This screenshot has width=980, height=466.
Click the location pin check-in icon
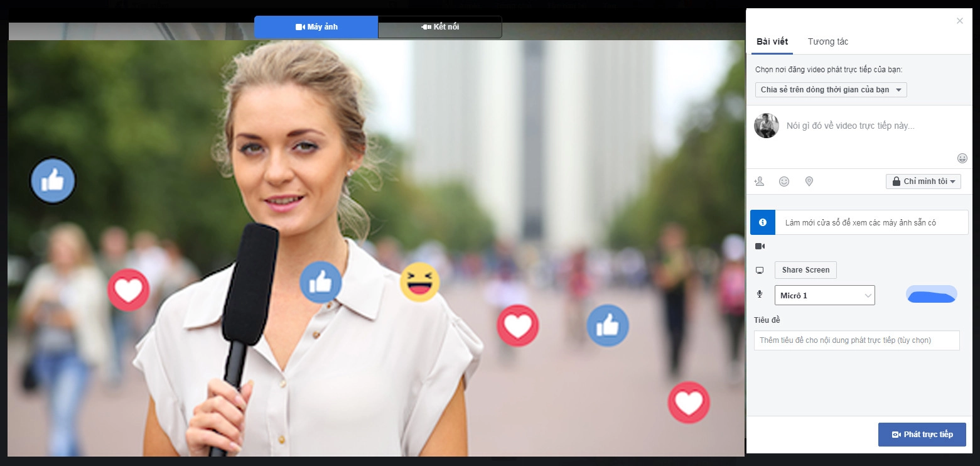tap(809, 182)
